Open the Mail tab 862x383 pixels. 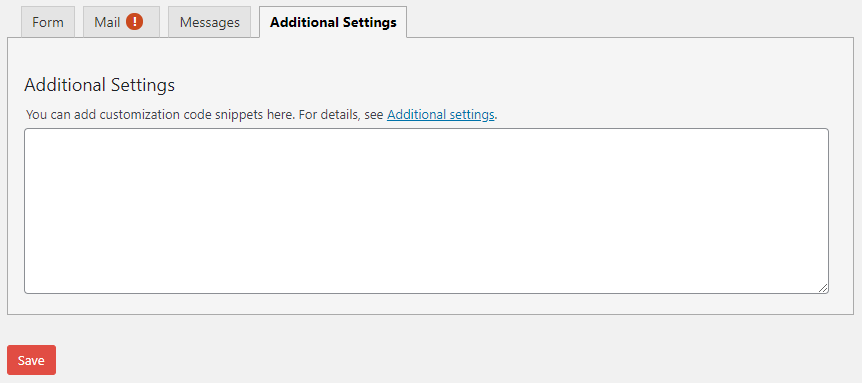pos(121,23)
